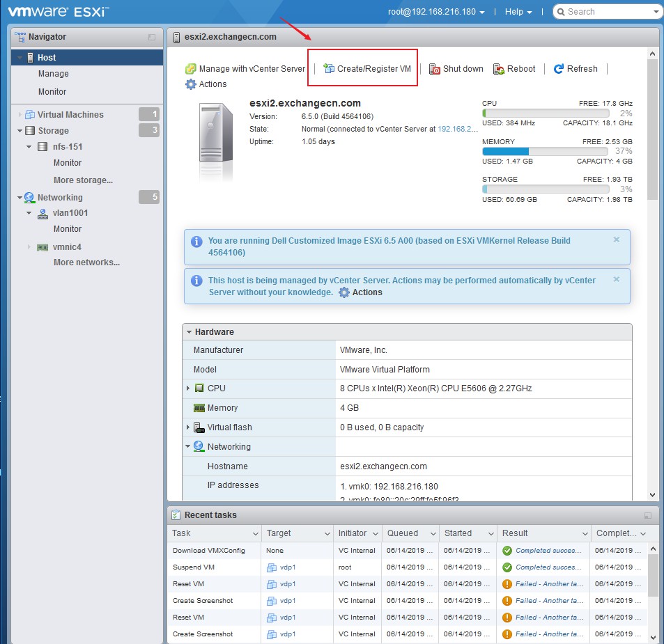
Task: Collapse the Hardware section
Action: [189, 332]
